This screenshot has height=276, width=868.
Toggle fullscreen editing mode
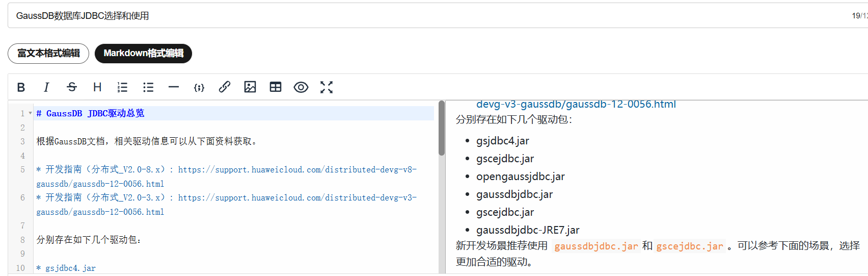tap(327, 87)
